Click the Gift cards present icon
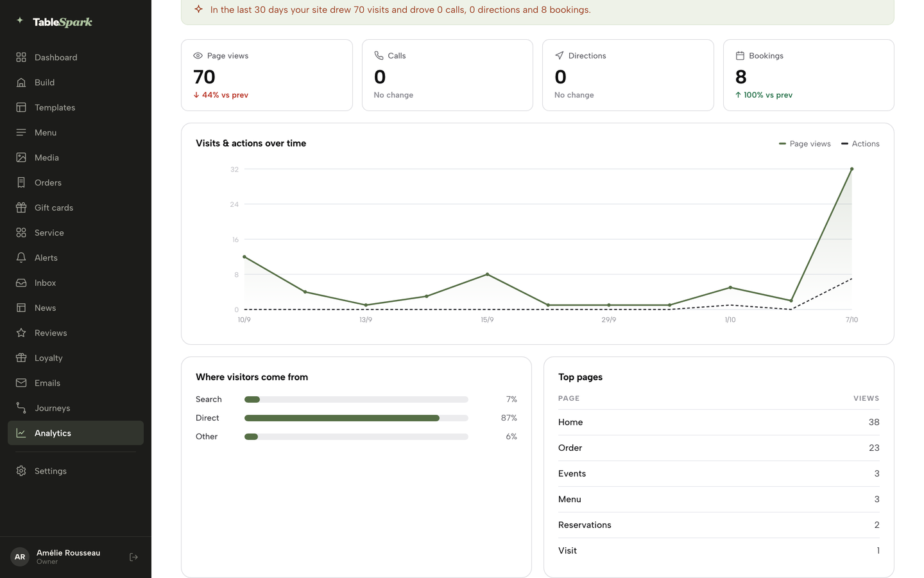Image resolution: width=924 pixels, height=578 pixels. [x=21, y=207]
